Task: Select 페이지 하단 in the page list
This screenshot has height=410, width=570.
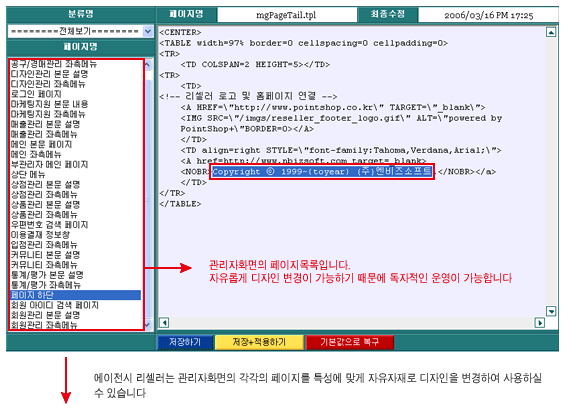Action: pyautogui.click(x=75, y=295)
